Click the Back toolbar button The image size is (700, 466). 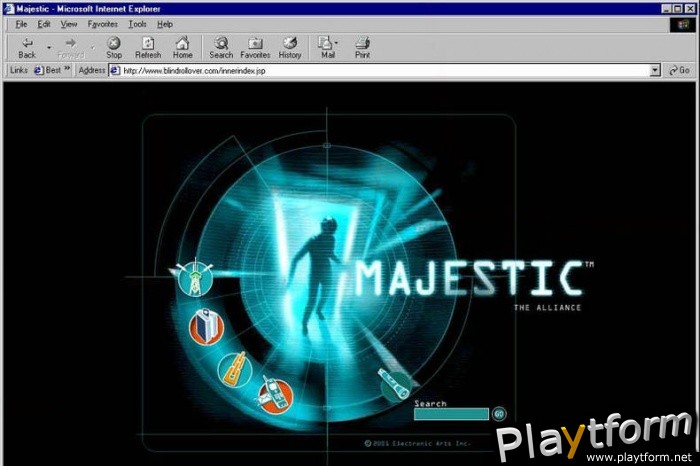tap(27, 48)
